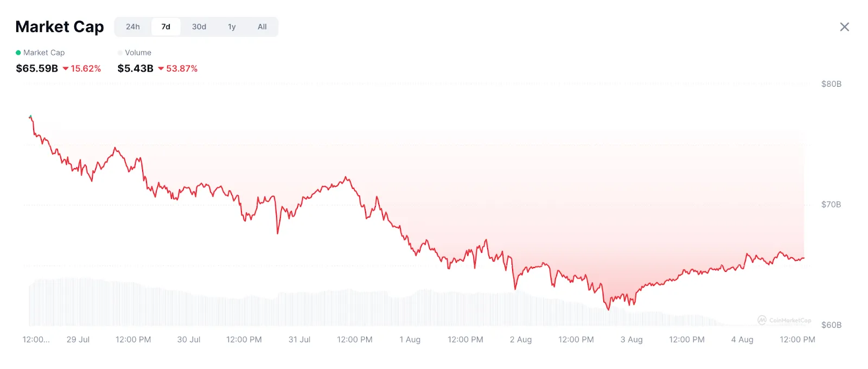Click the green Market Cap legend dot
Image resolution: width=868 pixels, height=369 pixels.
(18, 53)
